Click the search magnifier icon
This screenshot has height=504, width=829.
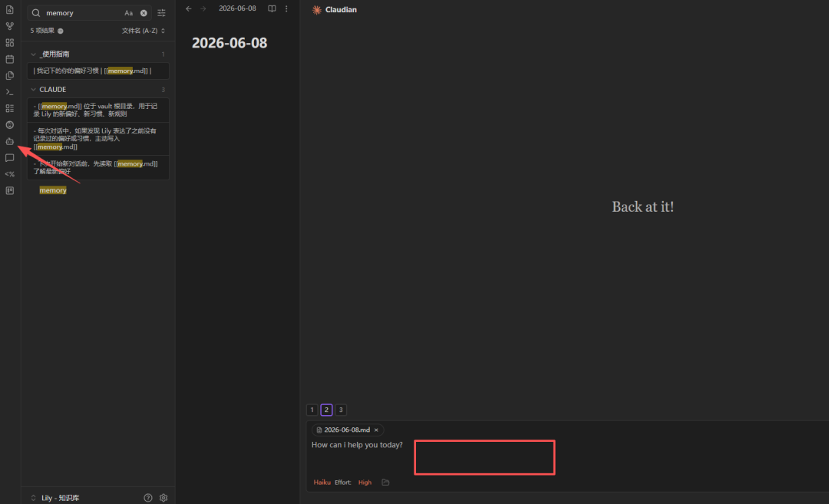tap(36, 13)
